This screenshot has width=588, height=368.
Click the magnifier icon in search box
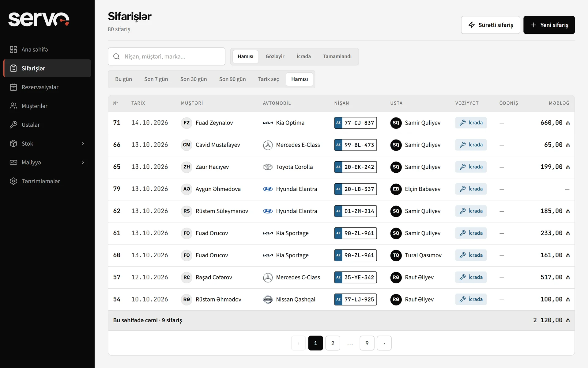point(116,56)
